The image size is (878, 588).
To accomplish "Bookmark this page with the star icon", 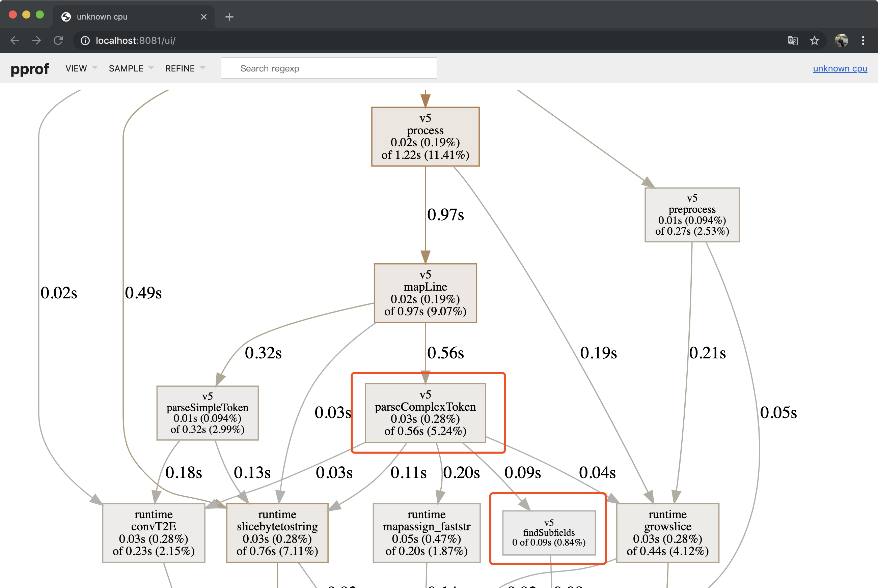I will pyautogui.click(x=815, y=40).
